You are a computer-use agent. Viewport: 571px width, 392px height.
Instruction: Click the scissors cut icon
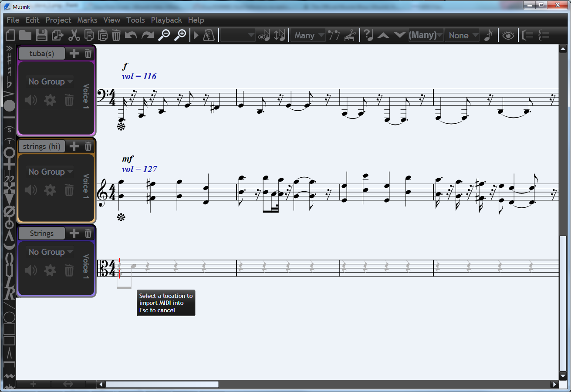(74, 35)
